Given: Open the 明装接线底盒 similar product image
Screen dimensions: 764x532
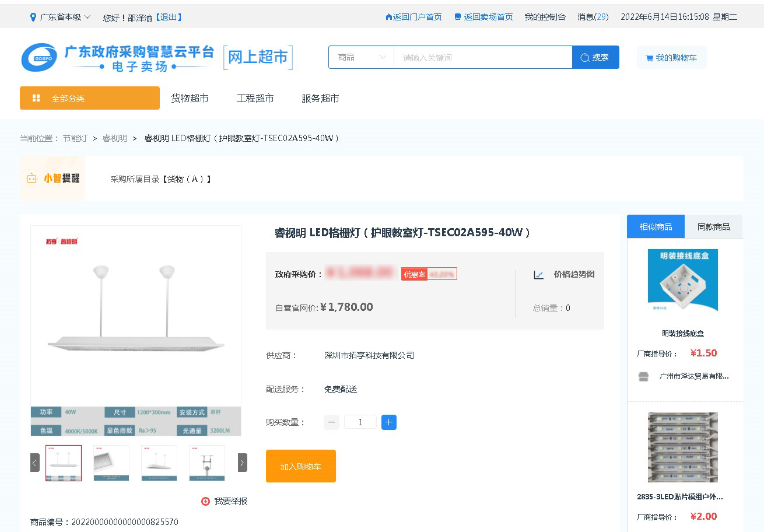Looking at the screenshot, I should pos(682,281).
